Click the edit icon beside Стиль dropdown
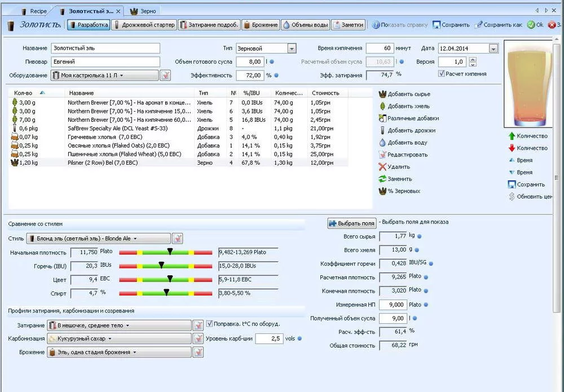Image resolution: width=564 pixels, height=392 pixels. (x=177, y=239)
